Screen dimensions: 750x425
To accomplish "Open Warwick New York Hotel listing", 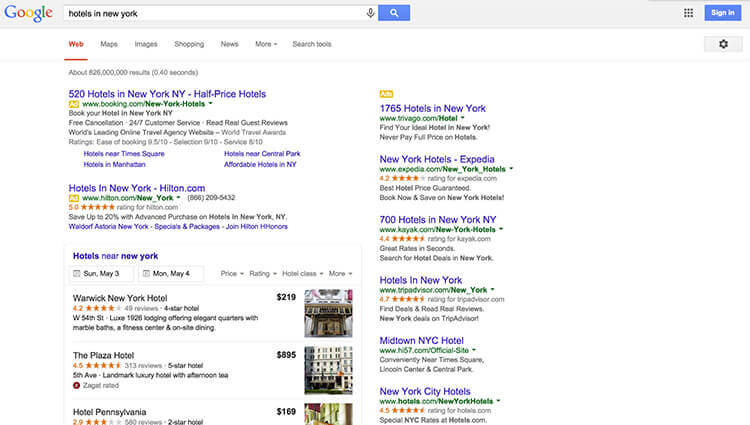I will pyautogui.click(x=120, y=298).
